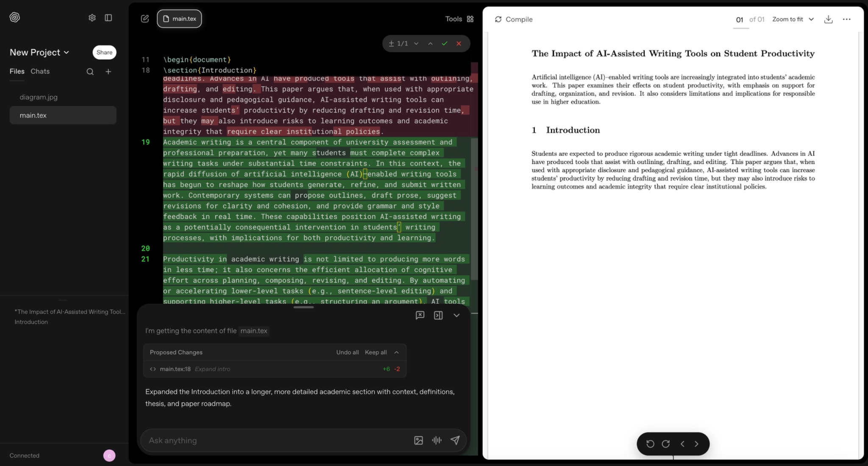Image resolution: width=868 pixels, height=466 pixels.
Task: Switch to the Chats tab
Action: point(40,72)
